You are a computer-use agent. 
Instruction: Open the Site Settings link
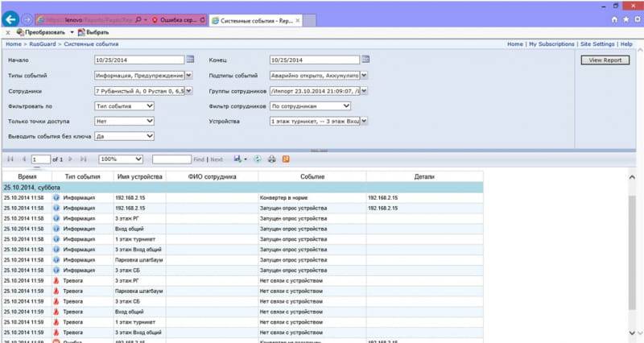pyautogui.click(x=597, y=44)
